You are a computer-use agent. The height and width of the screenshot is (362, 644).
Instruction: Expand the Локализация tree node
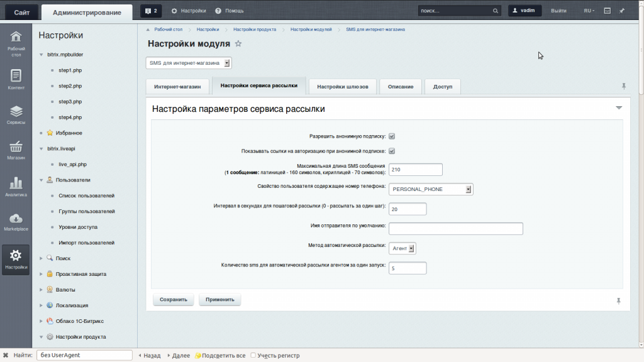click(x=41, y=305)
